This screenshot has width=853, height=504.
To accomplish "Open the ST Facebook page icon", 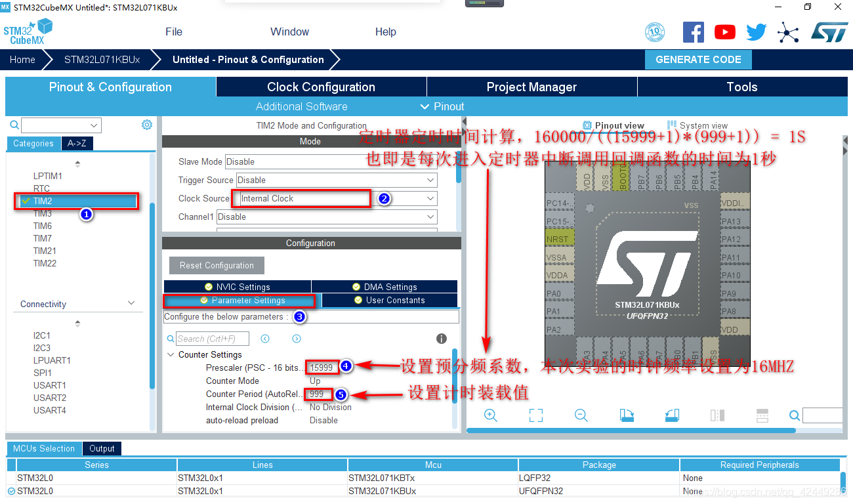I will pos(694,31).
